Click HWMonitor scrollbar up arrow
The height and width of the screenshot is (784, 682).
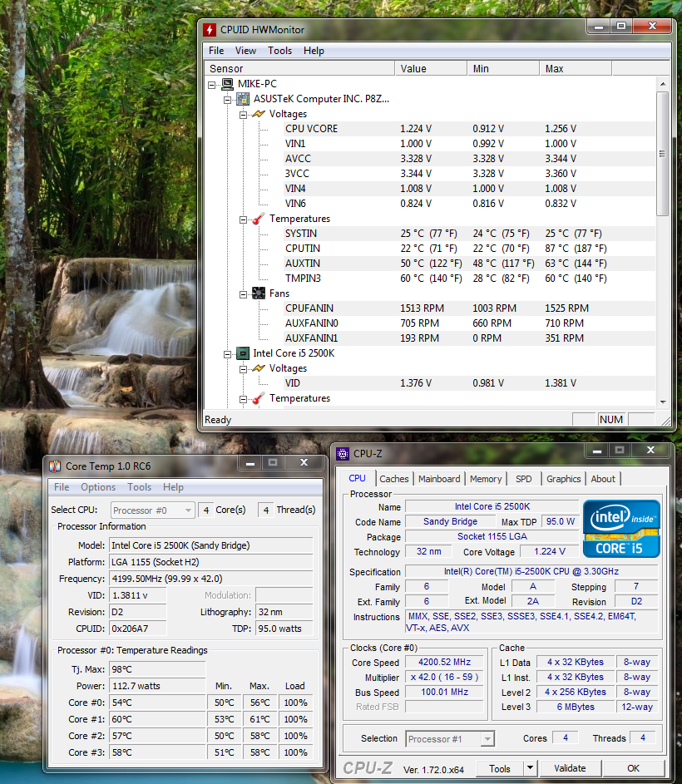[663, 83]
